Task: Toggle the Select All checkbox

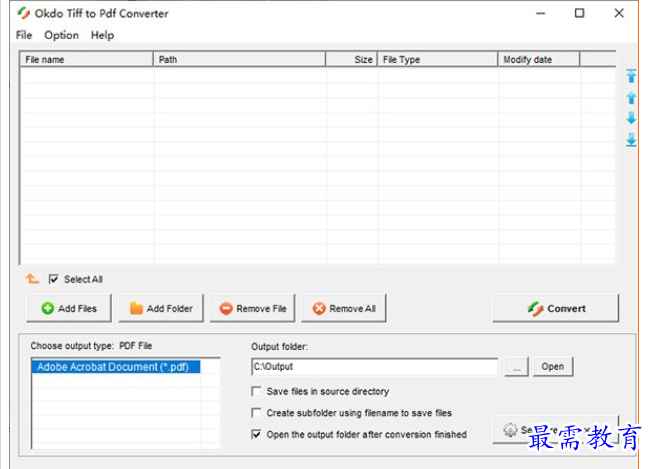Action: click(x=53, y=279)
